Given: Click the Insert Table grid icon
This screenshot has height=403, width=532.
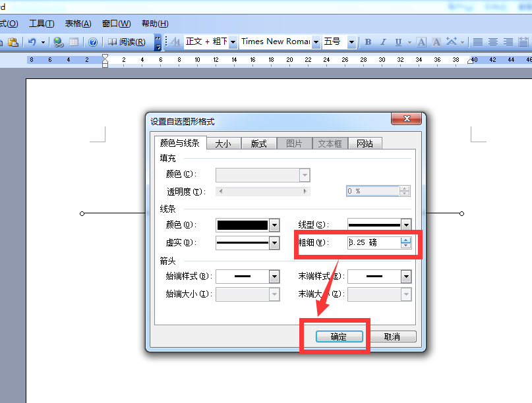Looking at the screenshot, I should click(x=74, y=41).
